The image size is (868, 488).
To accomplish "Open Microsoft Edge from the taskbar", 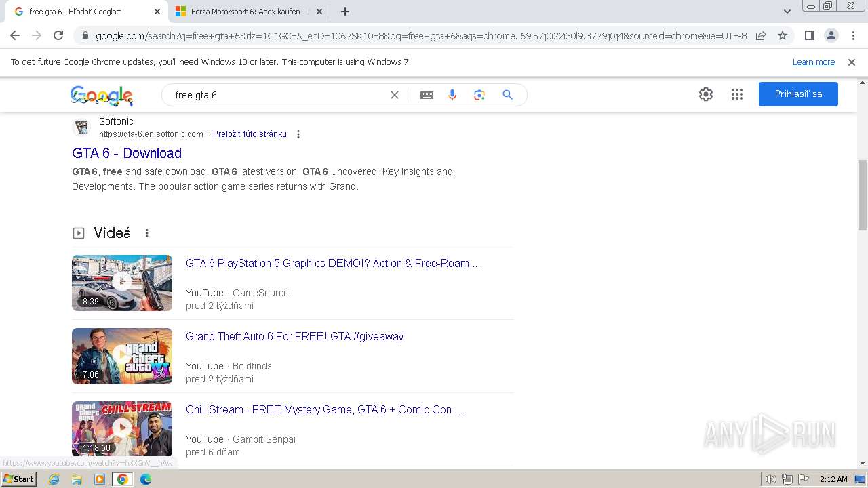I will 146,479.
